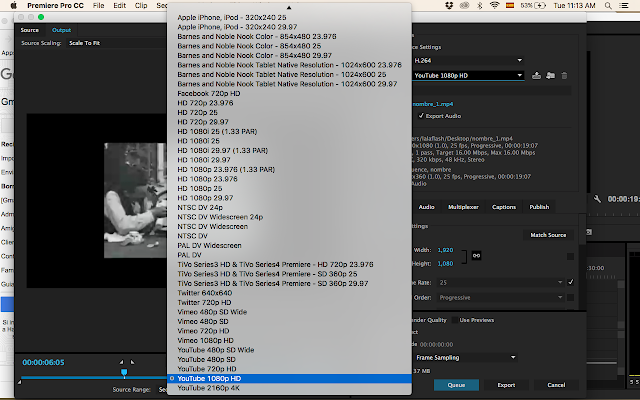This screenshot has width=640, height=400.
Task: Click the scroll-up arrow of preset list
Action: pyautogui.click(x=289, y=7)
